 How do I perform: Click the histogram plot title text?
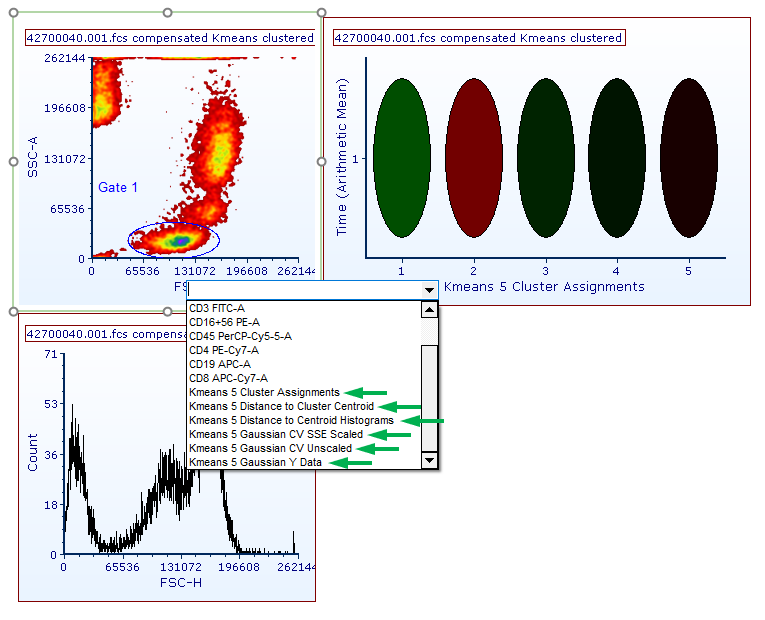point(106,334)
